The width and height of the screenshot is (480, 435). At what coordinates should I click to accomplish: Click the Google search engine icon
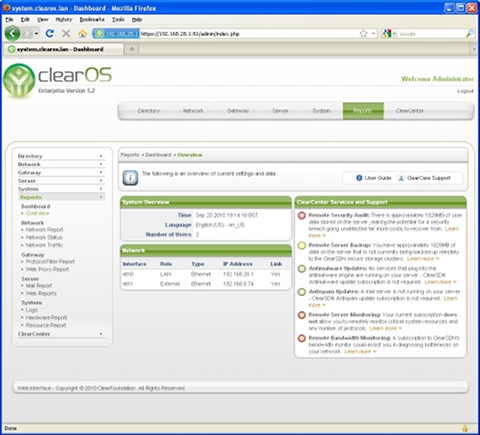coord(387,33)
